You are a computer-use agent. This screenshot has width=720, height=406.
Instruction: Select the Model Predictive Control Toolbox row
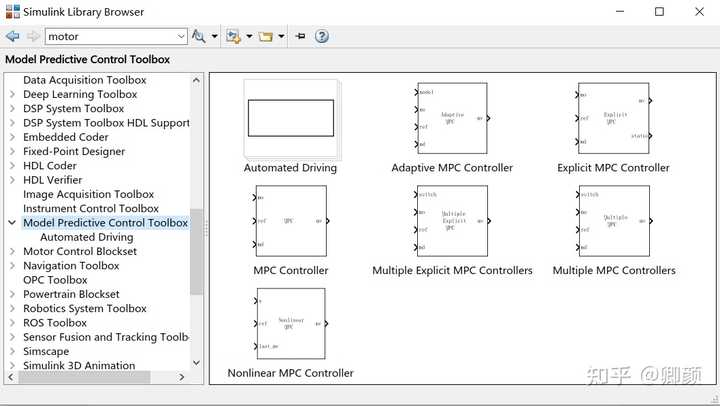pyautogui.click(x=106, y=223)
